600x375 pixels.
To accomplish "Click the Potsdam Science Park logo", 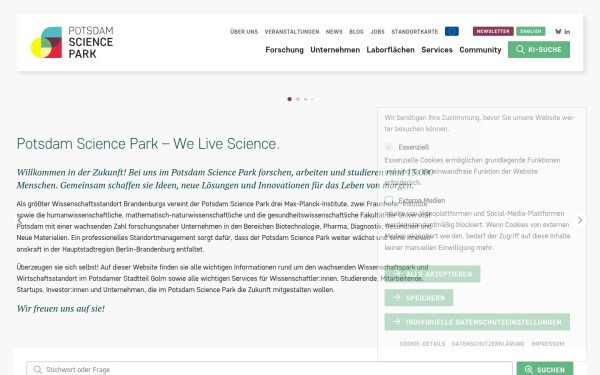I will pyautogui.click(x=72, y=42).
